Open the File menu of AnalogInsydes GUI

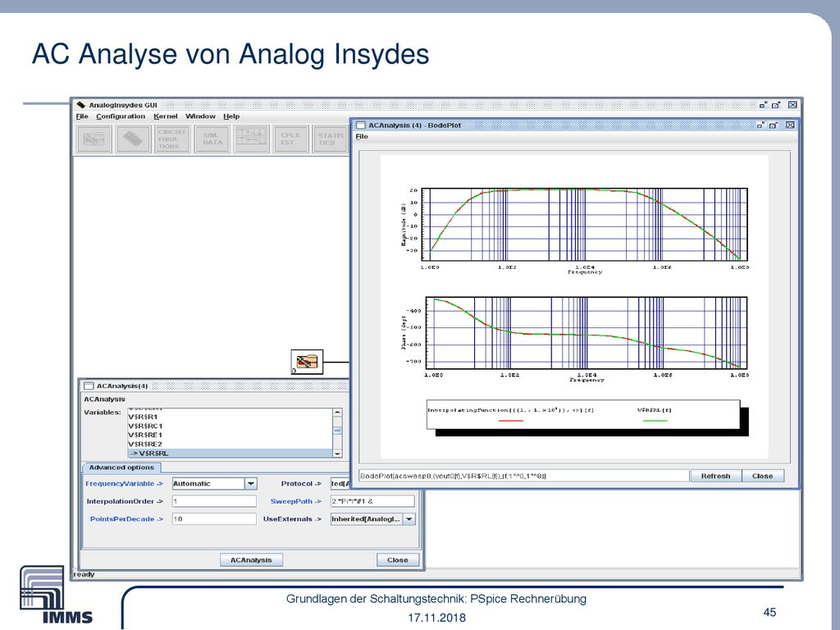[x=82, y=116]
